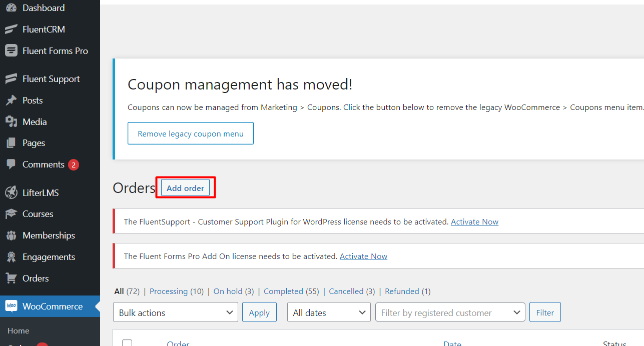This screenshot has height=346, width=644.
Task: Activate Fluent Forms Pro Add On license
Action: 363,256
